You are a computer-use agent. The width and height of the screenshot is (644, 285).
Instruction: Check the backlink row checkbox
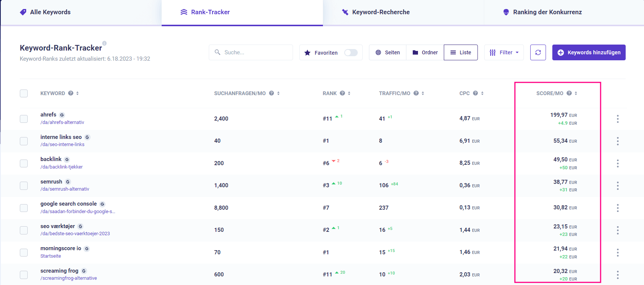point(24,163)
